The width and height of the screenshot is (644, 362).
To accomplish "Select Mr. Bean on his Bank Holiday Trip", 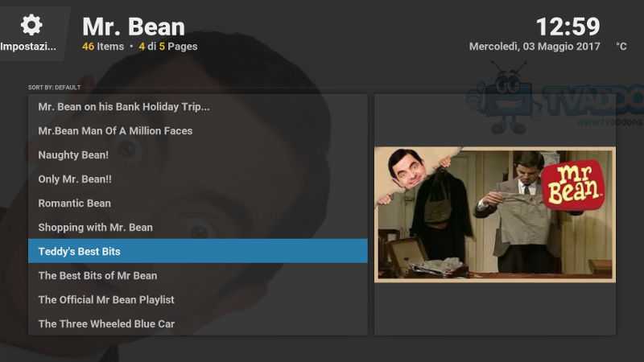I will [197, 107].
